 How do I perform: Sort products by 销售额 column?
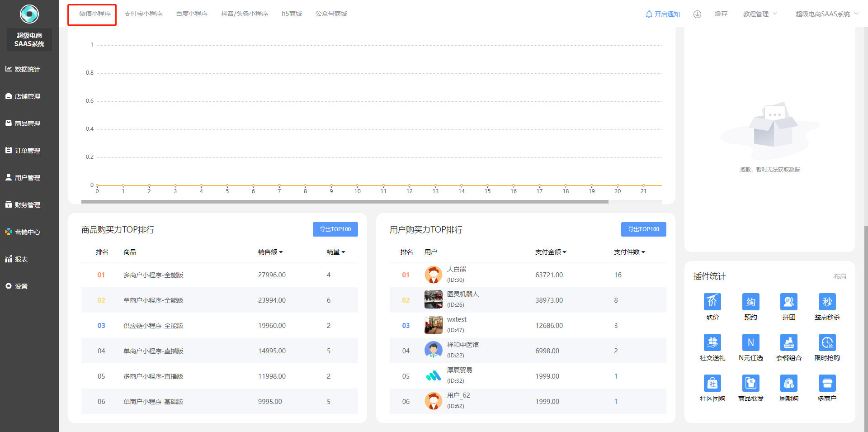[x=270, y=252]
